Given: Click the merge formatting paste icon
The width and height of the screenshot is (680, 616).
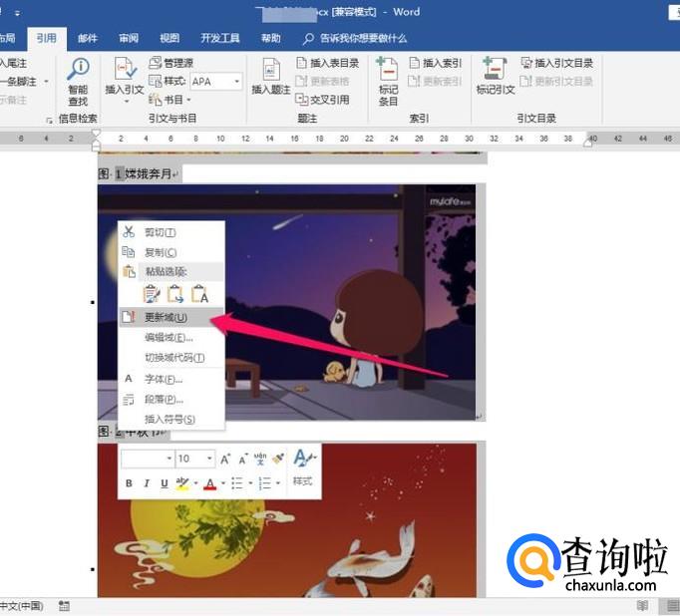Looking at the screenshot, I should click(x=175, y=294).
